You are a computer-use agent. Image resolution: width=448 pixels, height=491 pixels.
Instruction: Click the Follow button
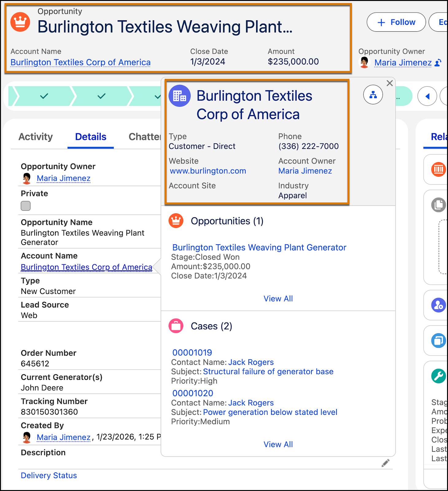396,22
